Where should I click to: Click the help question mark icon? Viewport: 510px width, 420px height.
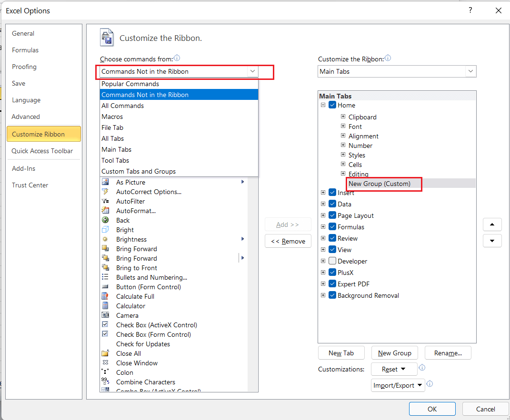(470, 10)
